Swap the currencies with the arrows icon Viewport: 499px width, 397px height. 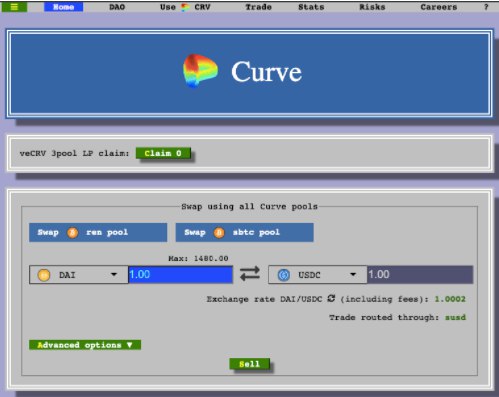(250, 274)
